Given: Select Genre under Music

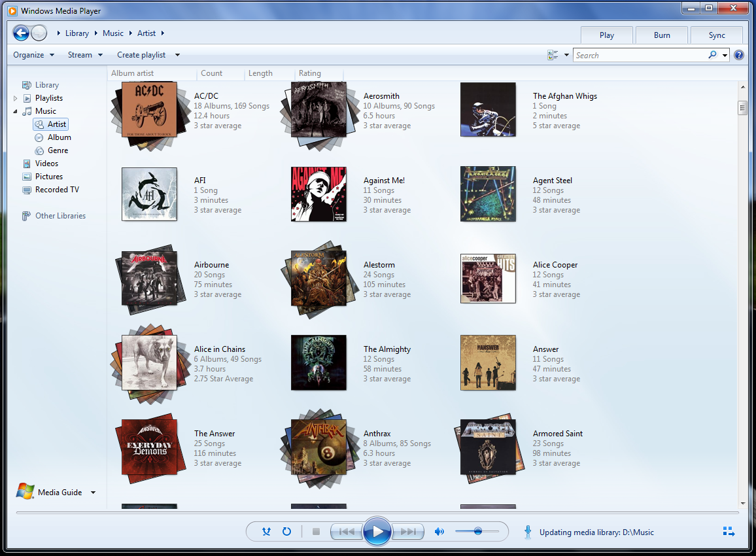Looking at the screenshot, I should click(58, 150).
